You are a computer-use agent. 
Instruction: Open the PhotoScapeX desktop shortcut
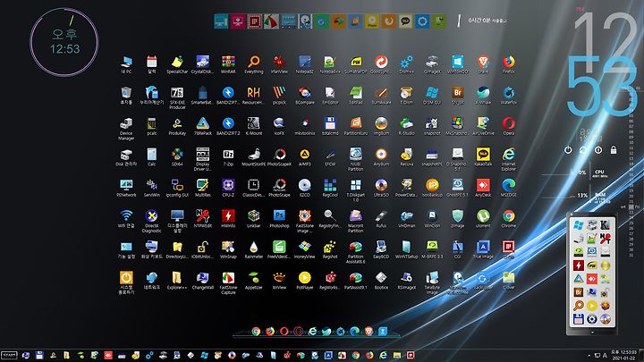(279, 155)
